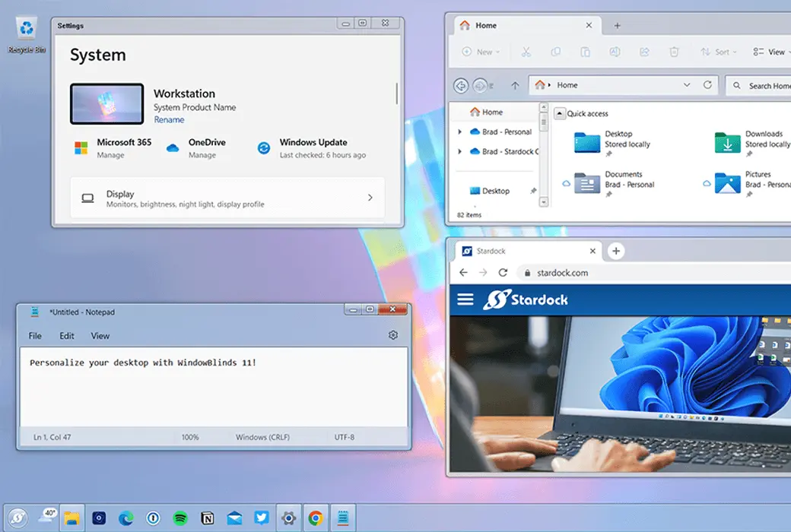791x532 pixels.
Task: Open the Stardock site hamburger menu
Action: pyautogui.click(x=465, y=299)
